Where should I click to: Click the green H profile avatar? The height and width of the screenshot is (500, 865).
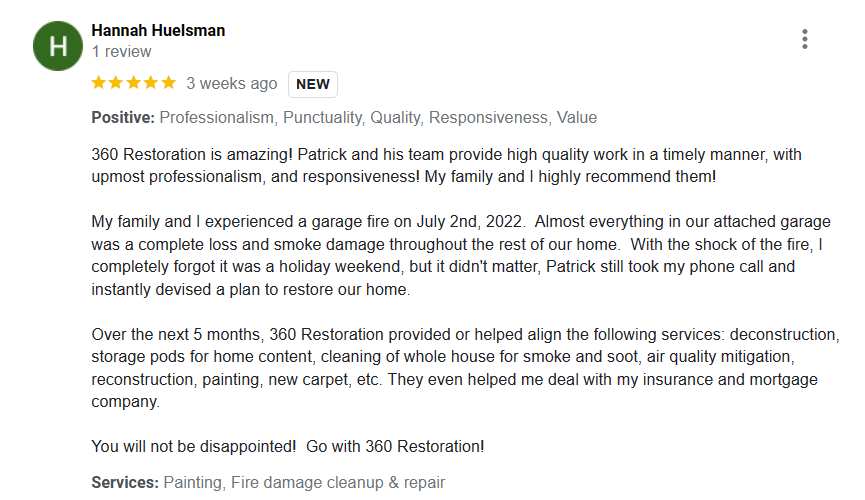[58, 45]
